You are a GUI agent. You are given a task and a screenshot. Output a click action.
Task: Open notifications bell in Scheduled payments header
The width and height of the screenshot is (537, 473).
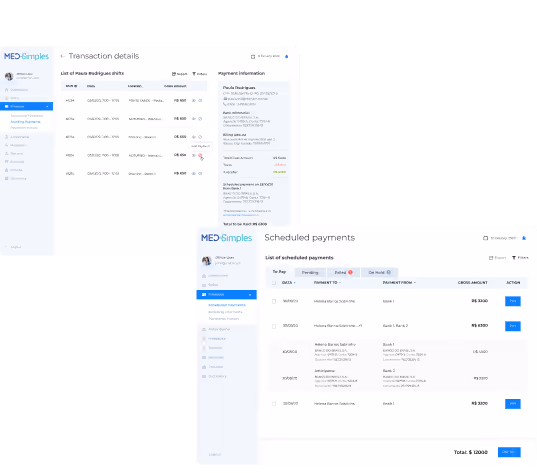click(x=524, y=238)
